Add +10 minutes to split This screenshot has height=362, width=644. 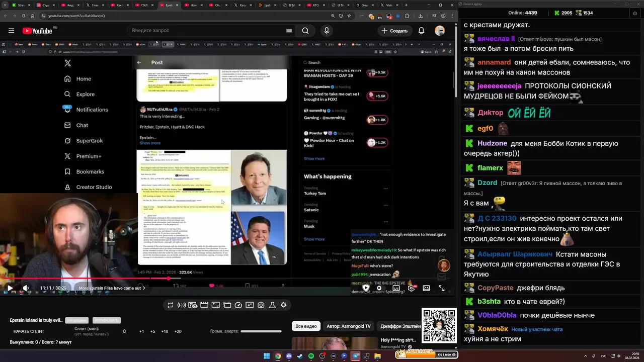point(165,331)
